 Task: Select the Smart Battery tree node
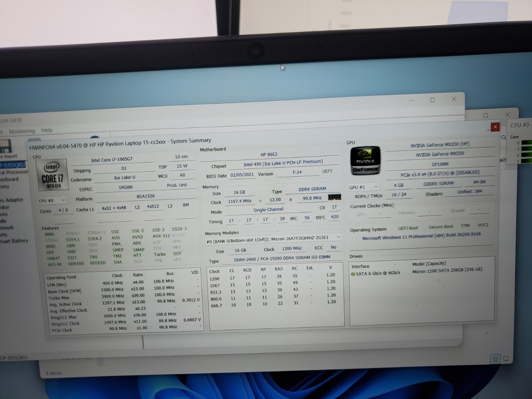[14, 241]
